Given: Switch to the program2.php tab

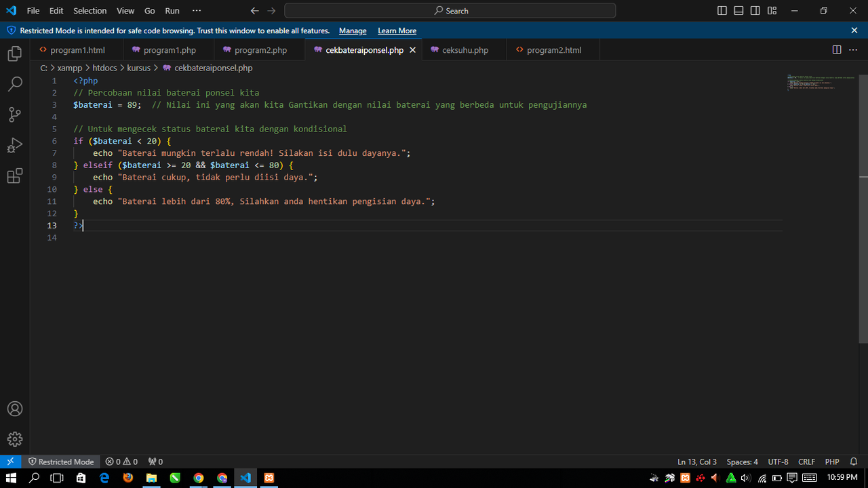Looking at the screenshot, I should (260, 50).
